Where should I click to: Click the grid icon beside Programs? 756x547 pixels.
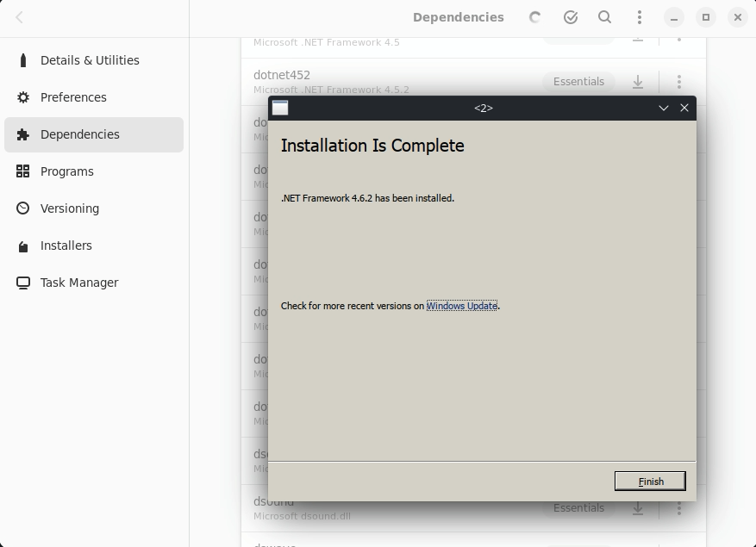click(22, 171)
